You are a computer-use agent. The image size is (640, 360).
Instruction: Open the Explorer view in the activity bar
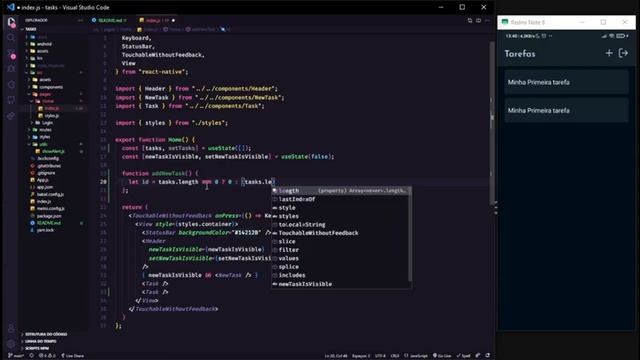[x=11, y=22]
